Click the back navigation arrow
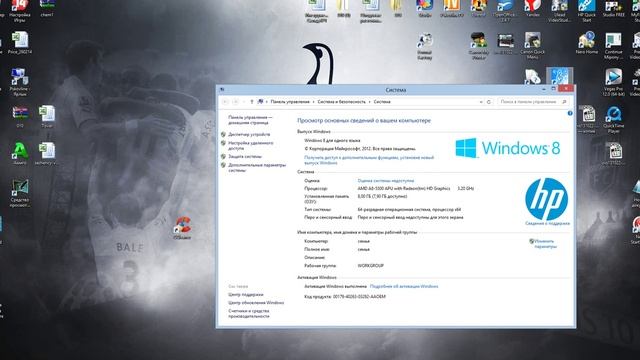 pyautogui.click(x=226, y=102)
